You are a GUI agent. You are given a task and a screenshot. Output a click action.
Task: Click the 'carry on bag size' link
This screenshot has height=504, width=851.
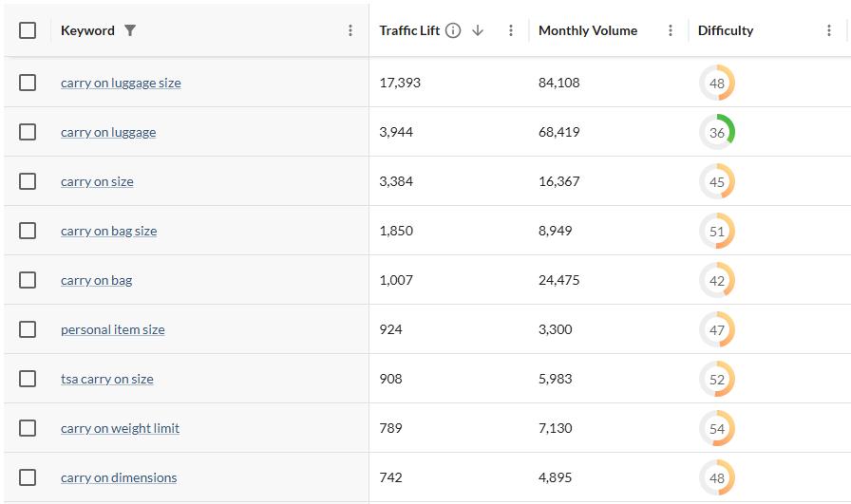pos(108,231)
